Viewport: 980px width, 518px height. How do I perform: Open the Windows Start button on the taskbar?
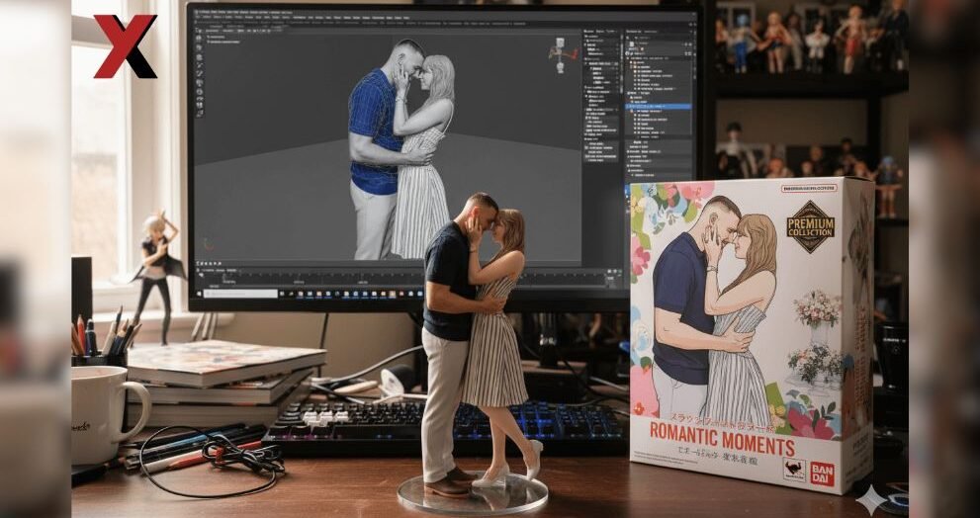pos(200,295)
